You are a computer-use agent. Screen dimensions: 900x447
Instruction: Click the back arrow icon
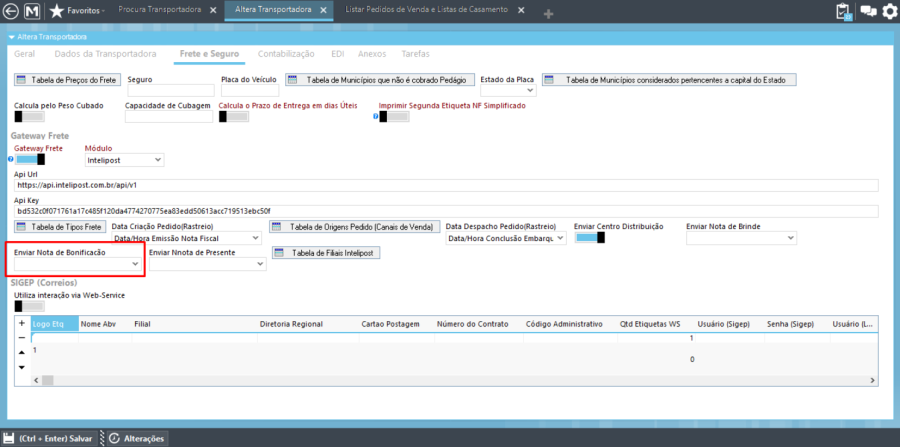[11, 11]
